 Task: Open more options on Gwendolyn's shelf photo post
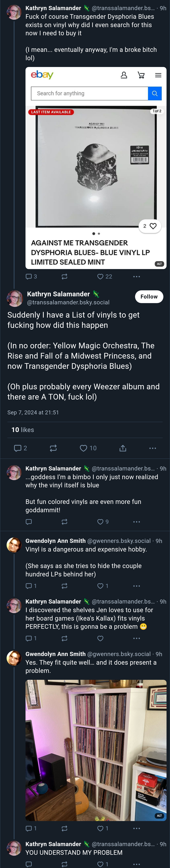[x=136, y=828]
